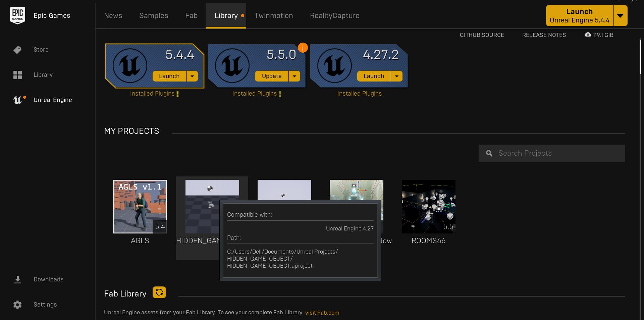
Task: Click the Downloads label in sidebar
Action: point(49,279)
